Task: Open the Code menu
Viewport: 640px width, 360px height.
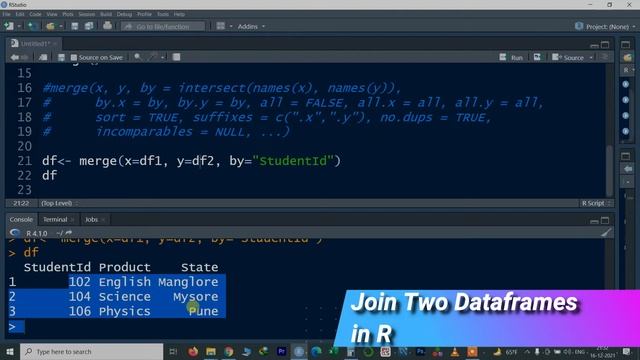Action: [35, 14]
